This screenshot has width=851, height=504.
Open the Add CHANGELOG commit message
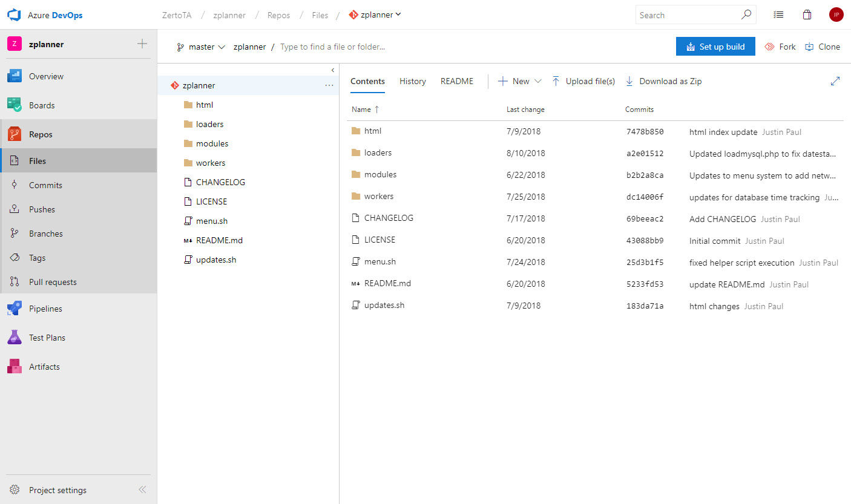click(723, 219)
